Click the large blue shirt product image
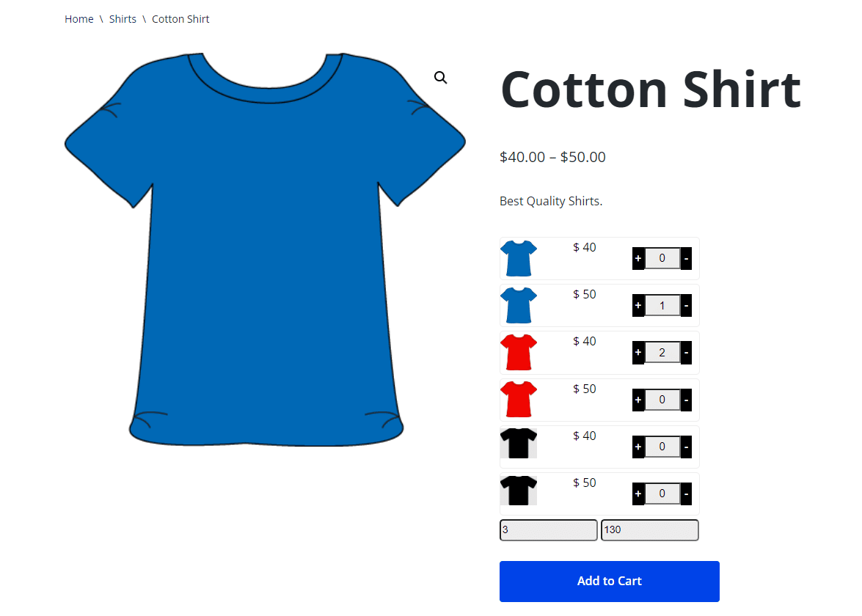 tap(265, 249)
